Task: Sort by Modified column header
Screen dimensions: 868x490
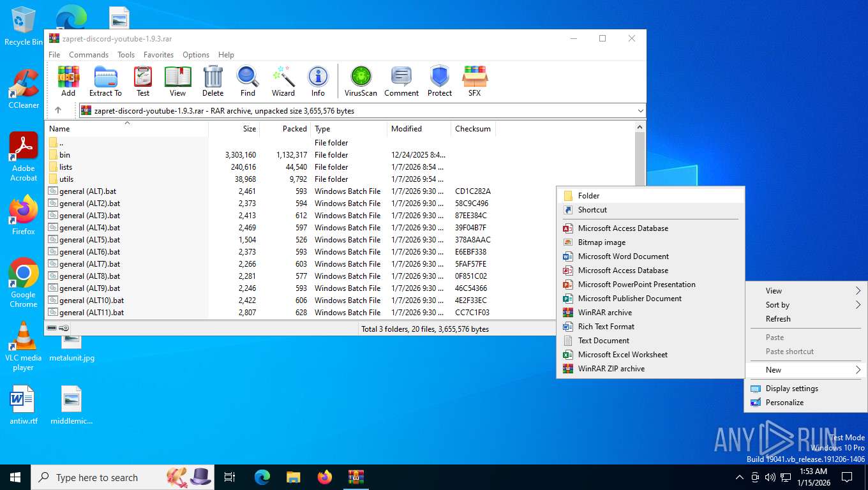Action: coord(419,128)
